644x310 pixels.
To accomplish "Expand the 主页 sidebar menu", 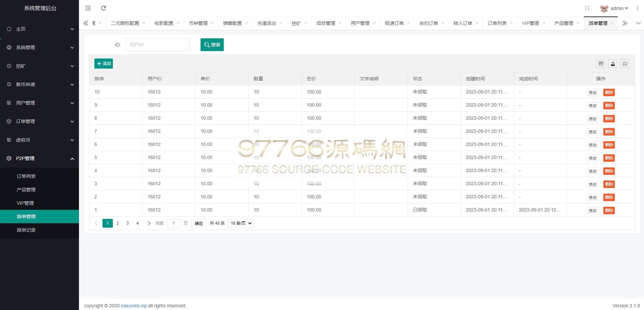I will click(x=39, y=29).
